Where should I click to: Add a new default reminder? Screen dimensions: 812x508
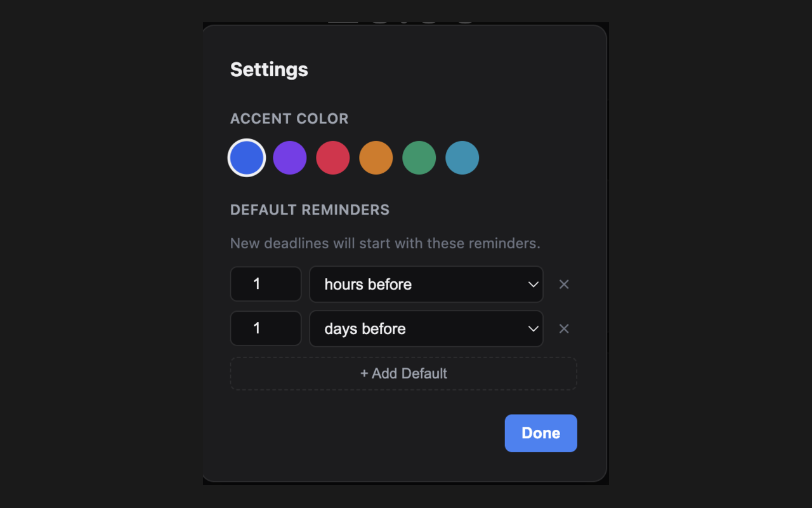coord(403,373)
